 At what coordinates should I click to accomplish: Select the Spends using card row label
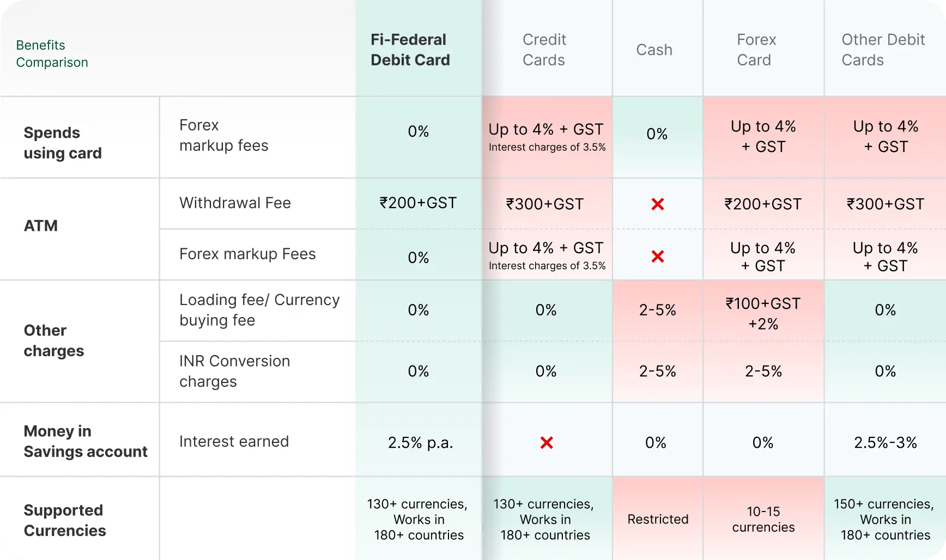pyautogui.click(x=63, y=143)
